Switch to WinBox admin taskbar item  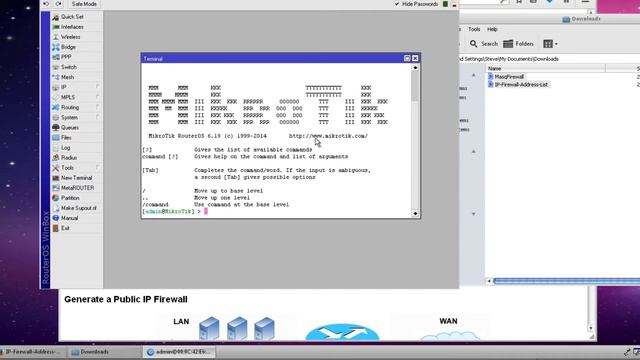(179, 352)
